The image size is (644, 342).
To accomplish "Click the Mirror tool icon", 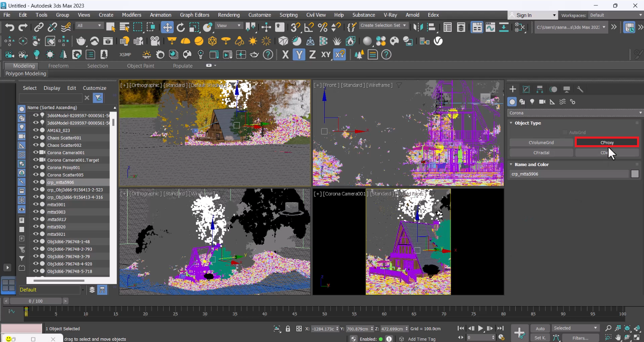I will (x=418, y=27).
